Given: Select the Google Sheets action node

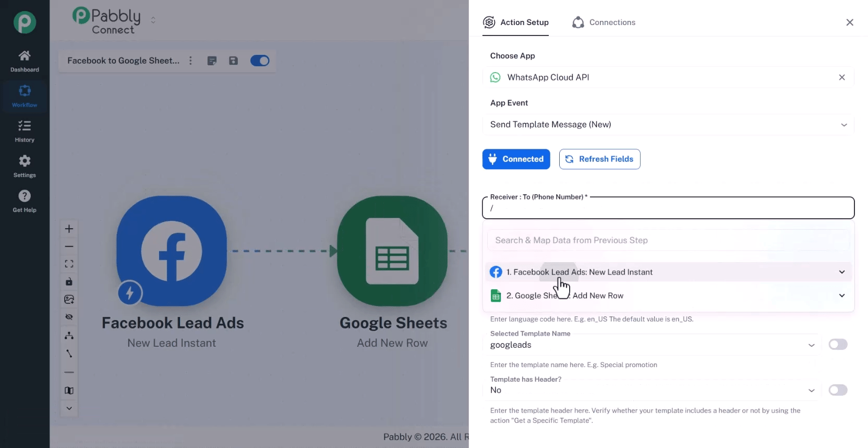Looking at the screenshot, I should (x=392, y=251).
